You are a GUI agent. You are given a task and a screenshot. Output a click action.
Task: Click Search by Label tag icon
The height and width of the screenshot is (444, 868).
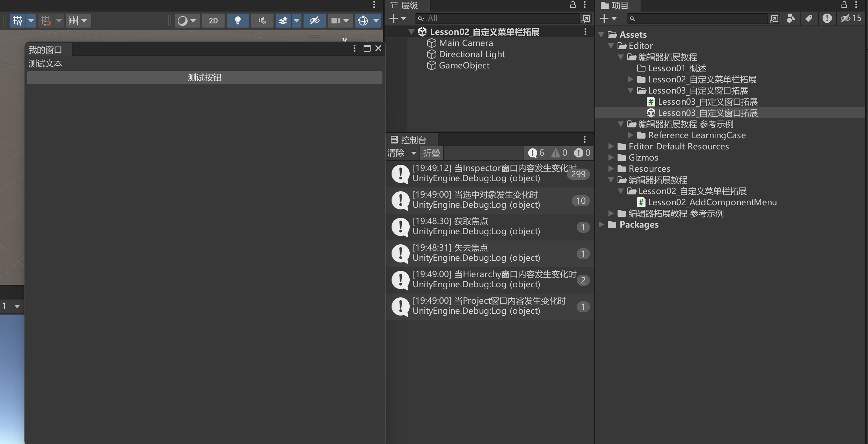(x=809, y=18)
